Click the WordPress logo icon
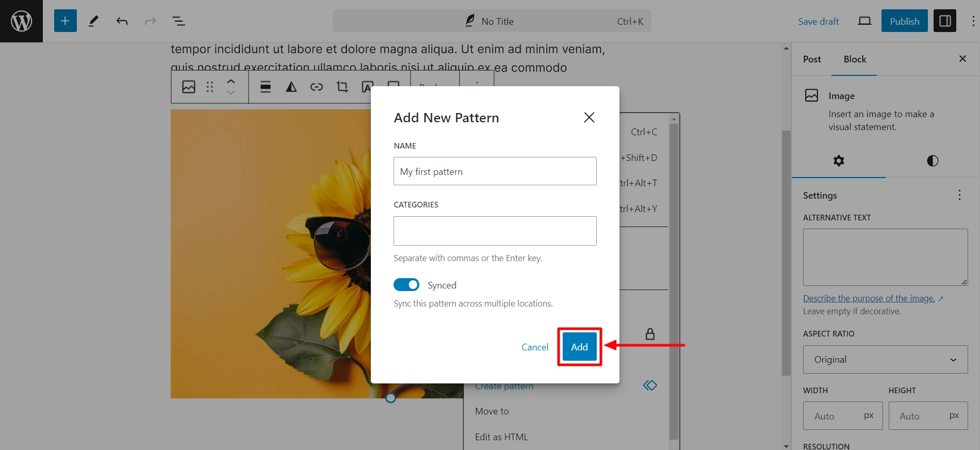Screen dimensions: 980x450 pos(21,21)
